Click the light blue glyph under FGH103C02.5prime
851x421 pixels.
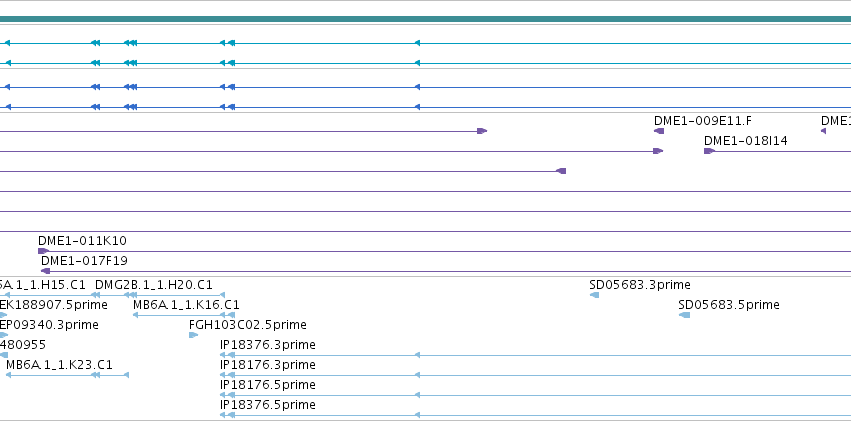tap(193, 335)
